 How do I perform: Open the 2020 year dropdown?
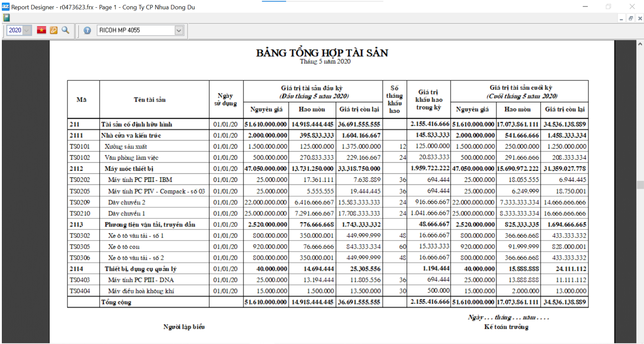[27, 30]
